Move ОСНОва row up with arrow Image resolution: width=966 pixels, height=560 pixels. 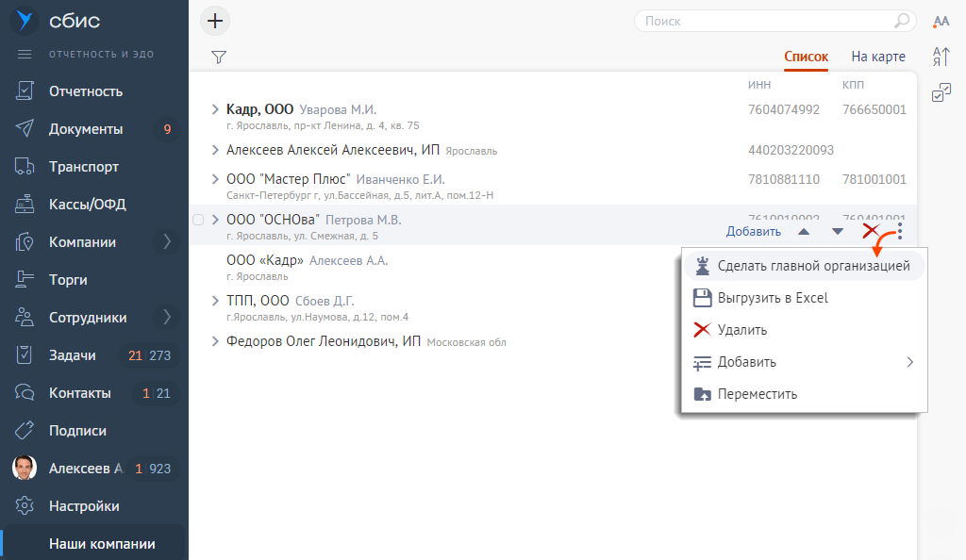pyautogui.click(x=804, y=231)
